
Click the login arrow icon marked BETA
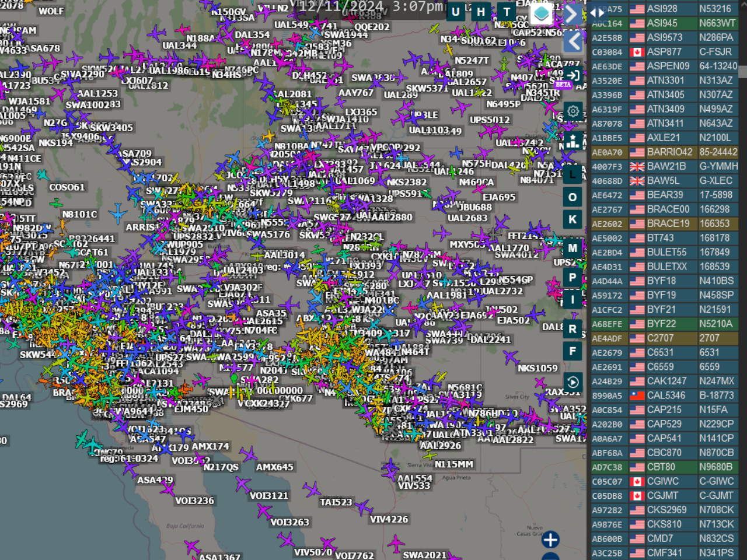573,75
